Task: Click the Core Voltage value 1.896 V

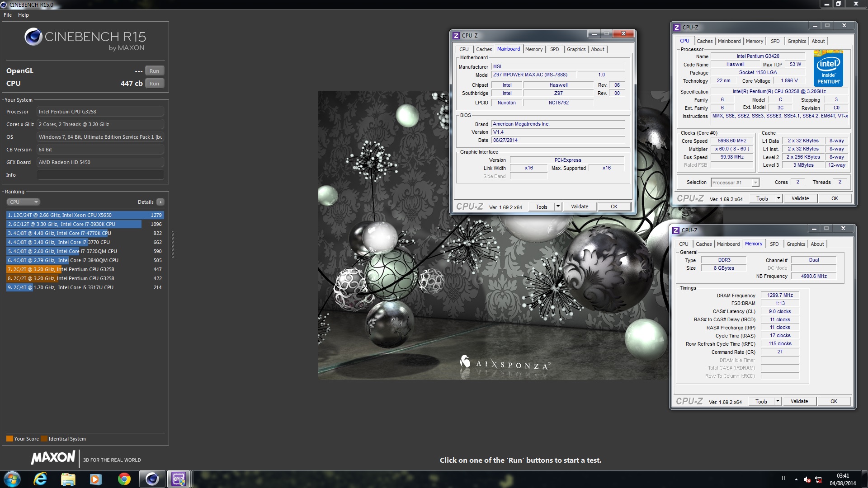Action: [x=789, y=81]
